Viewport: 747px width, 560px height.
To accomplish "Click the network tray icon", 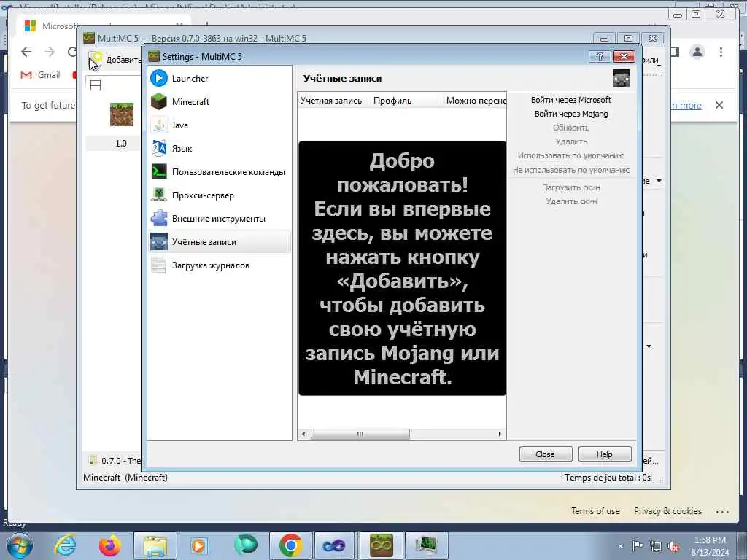I will pyautogui.click(x=656, y=547).
